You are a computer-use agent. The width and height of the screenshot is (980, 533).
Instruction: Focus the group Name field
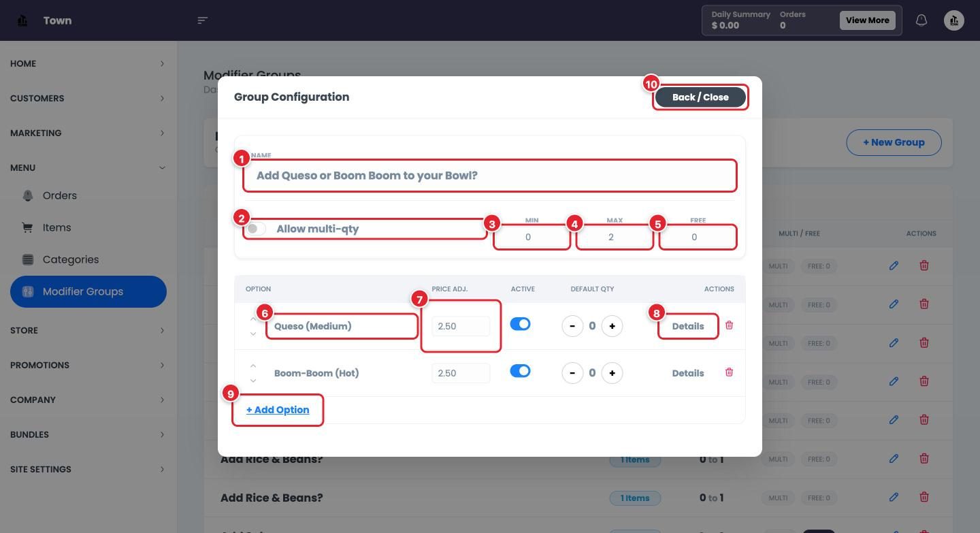490,176
